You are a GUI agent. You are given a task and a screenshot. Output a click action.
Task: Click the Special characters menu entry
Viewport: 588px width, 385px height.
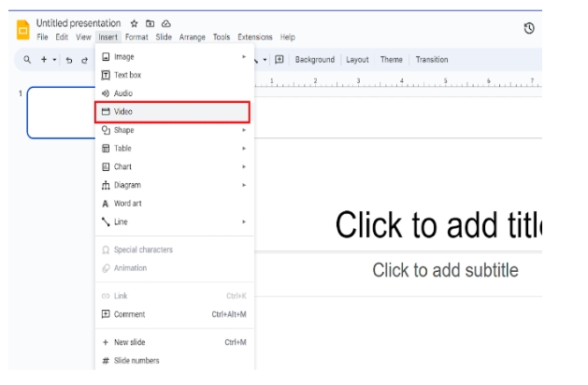tap(175, 250)
